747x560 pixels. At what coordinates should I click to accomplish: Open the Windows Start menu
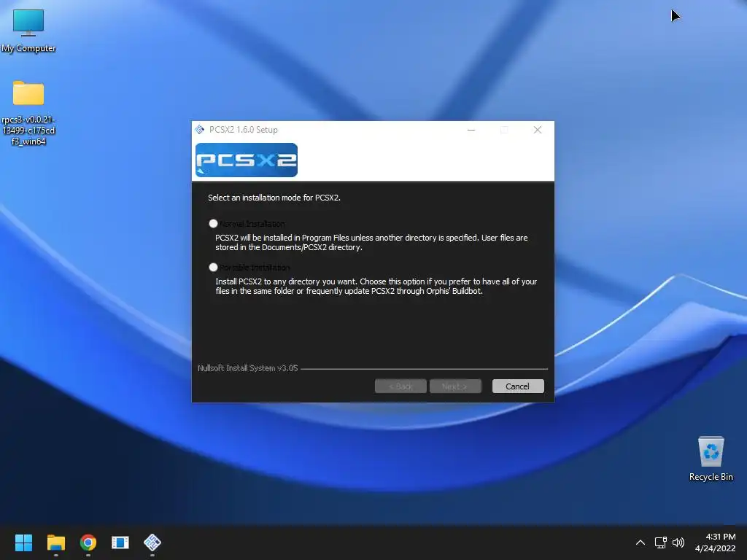pos(23,542)
